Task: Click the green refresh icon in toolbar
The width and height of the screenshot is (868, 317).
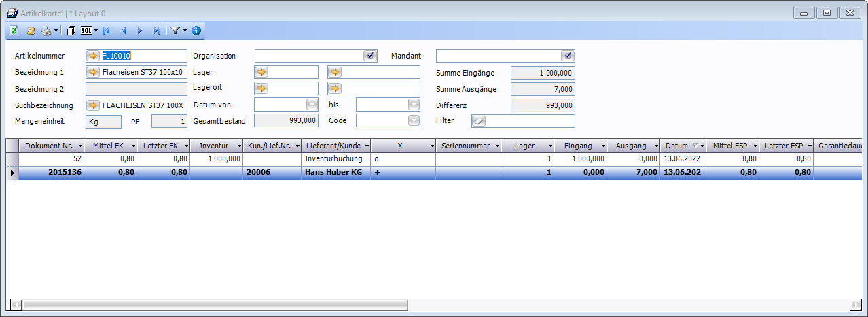Action: (x=14, y=31)
